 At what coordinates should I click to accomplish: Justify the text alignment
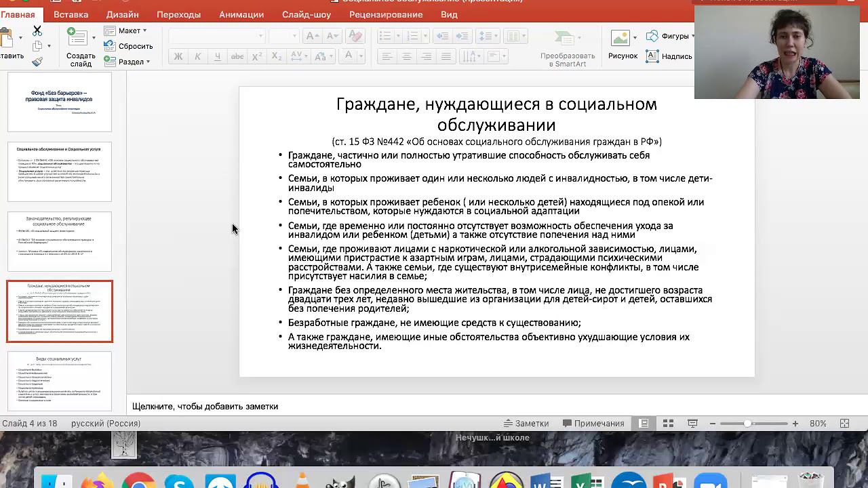446,56
